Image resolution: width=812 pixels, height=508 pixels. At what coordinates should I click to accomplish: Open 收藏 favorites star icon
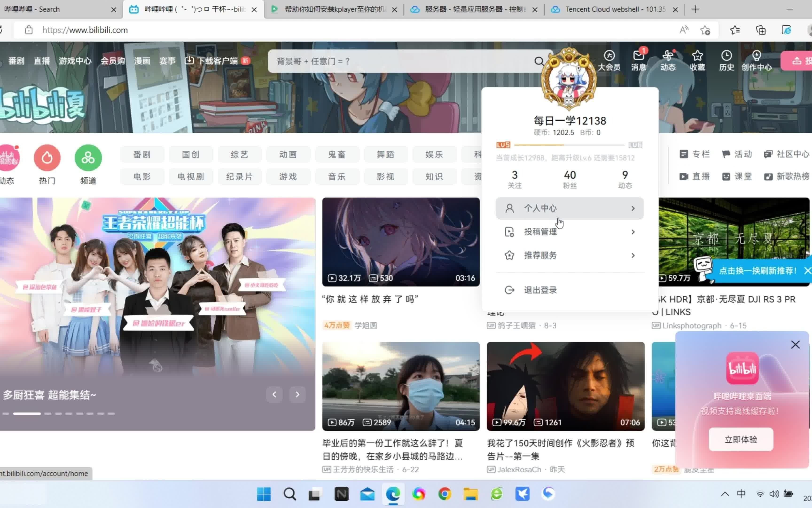point(697,60)
